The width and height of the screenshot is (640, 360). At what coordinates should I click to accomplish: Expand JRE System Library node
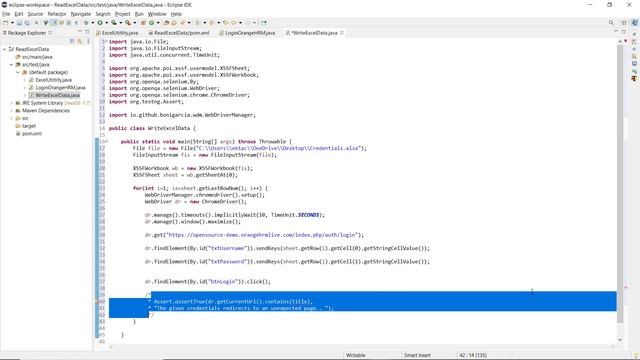coord(11,103)
